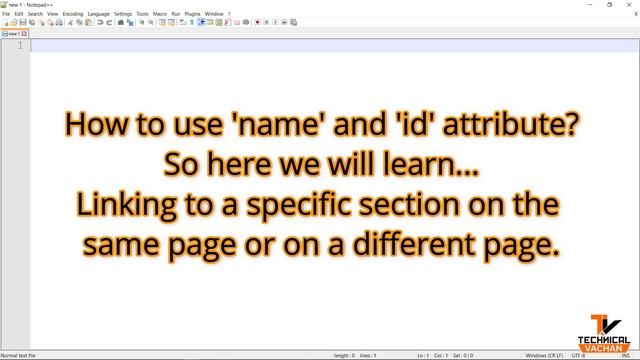Click the Replace toolbar icon

[x=130, y=22]
